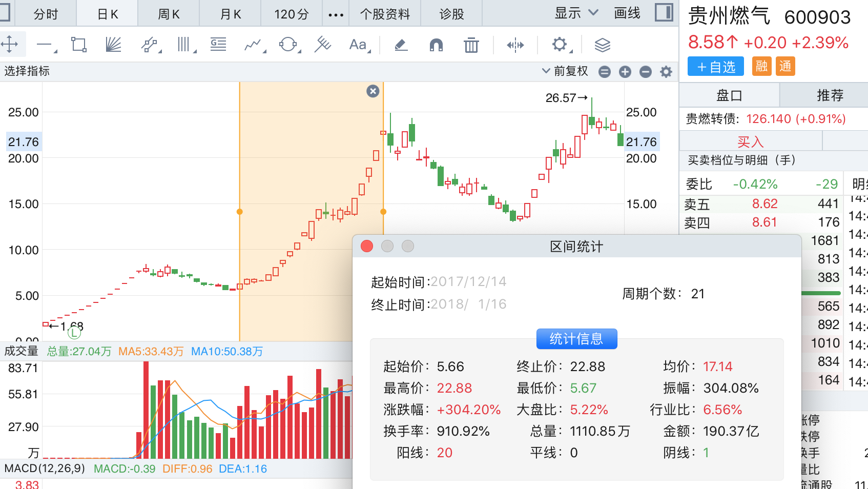
Task: Click the trash delete drawings icon
Action: click(471, 45)
